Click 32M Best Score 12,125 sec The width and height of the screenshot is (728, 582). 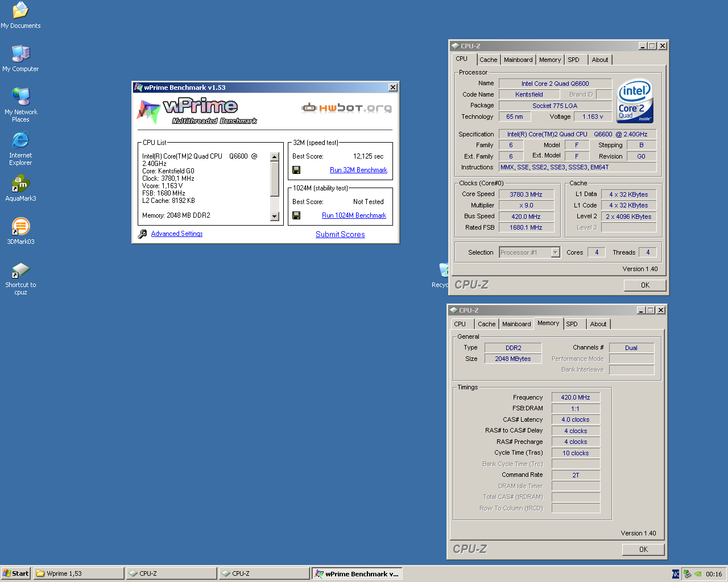(x=369, y=156)
